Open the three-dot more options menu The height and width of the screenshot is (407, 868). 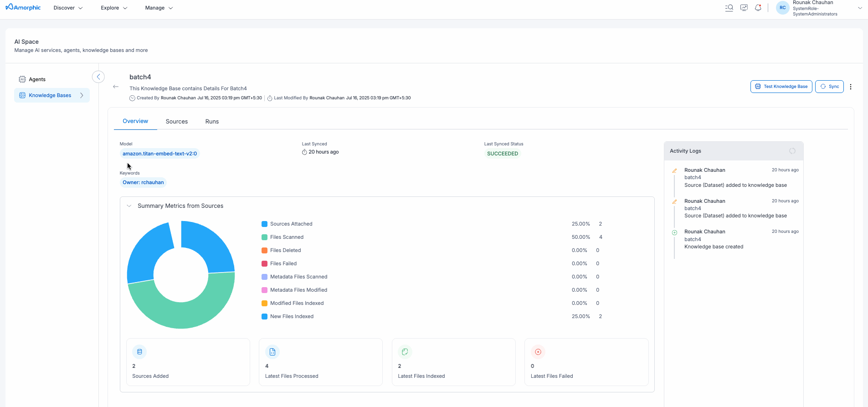point(851,87)
